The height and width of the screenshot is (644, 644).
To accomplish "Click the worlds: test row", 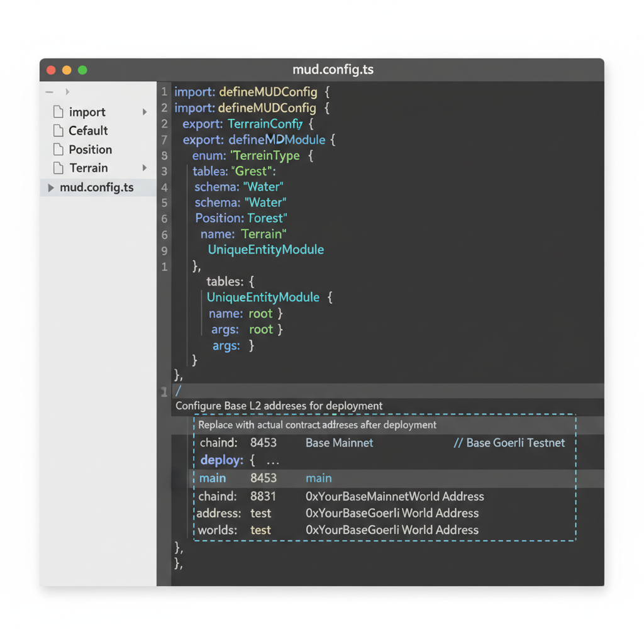I will tap(338, 530).
